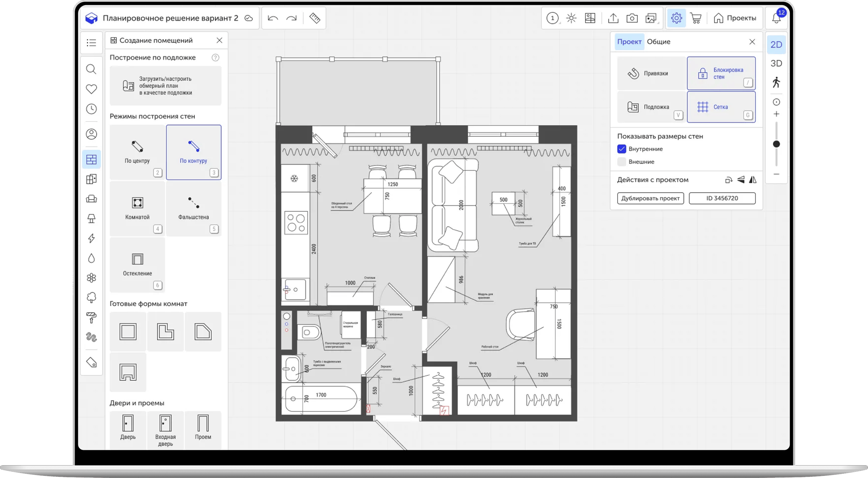Switch to the Общие tab
The width and height of the screenshot is (868, 478).
(x=658, y=42)
